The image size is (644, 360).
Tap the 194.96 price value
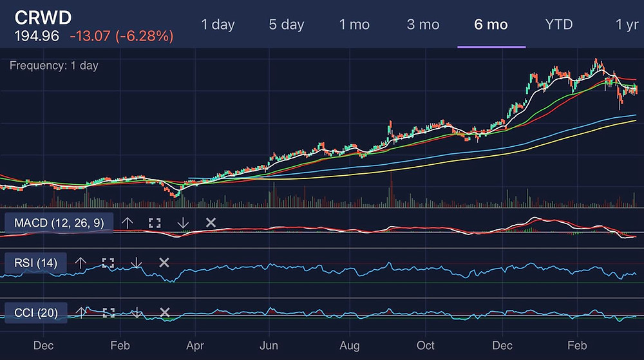click(37, 36)
